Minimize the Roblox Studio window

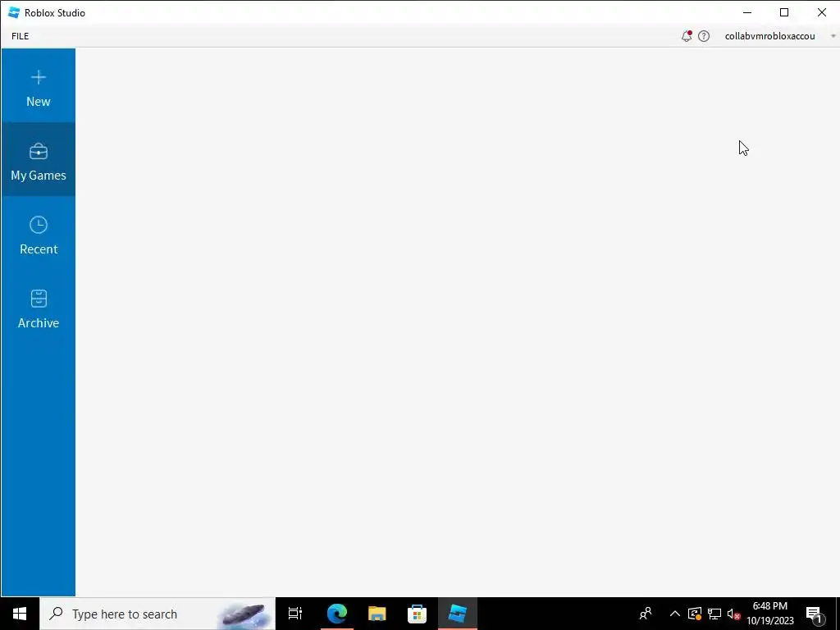pyautogui.click(x=747, y=12)
